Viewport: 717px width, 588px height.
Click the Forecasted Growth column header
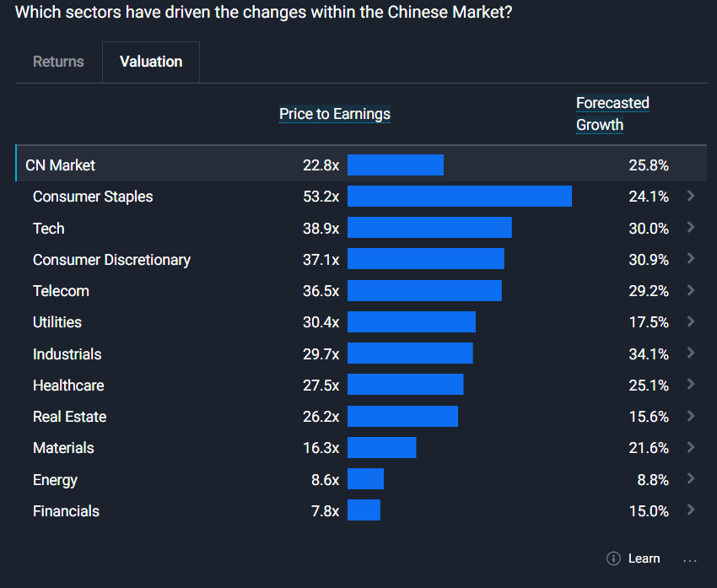pyautogui.click(x=612, y=114)
